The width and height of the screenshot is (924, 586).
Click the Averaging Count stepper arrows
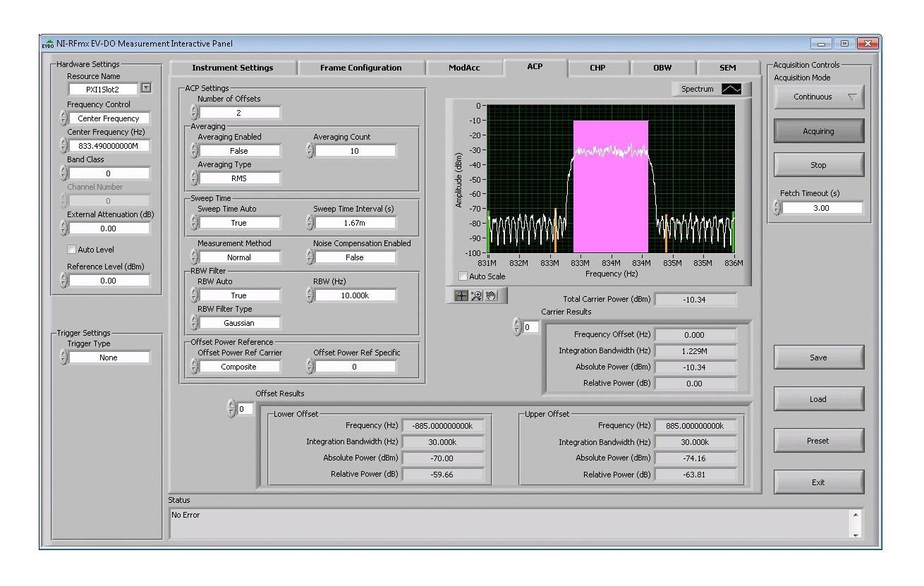pyautogui.click(x=310, y=150)
